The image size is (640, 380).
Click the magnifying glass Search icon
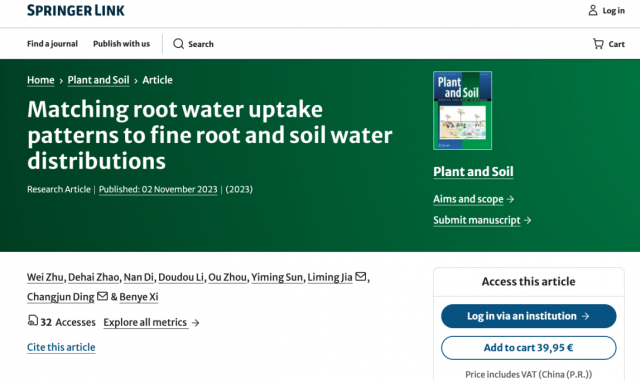(178, 44)
